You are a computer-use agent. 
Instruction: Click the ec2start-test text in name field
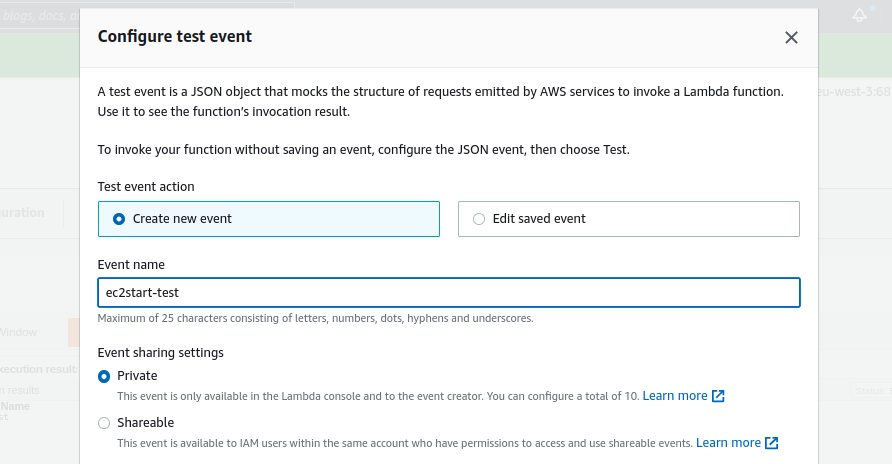click(x=142, y=292)
